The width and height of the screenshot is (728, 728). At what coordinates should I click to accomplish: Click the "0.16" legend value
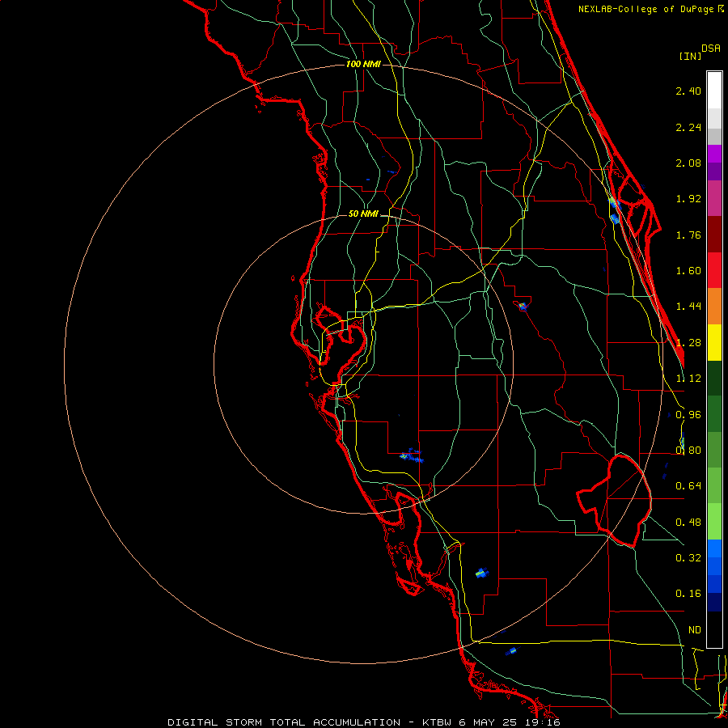pos(688,594)
